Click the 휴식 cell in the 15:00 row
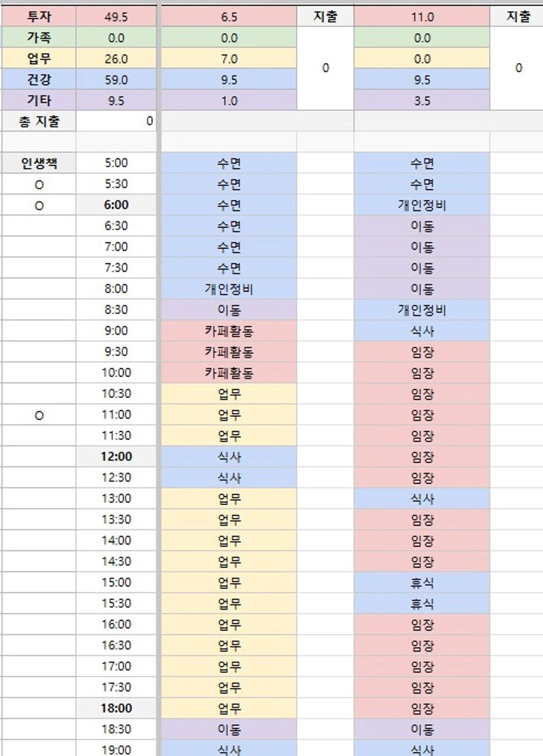 (x=422, y=583)
